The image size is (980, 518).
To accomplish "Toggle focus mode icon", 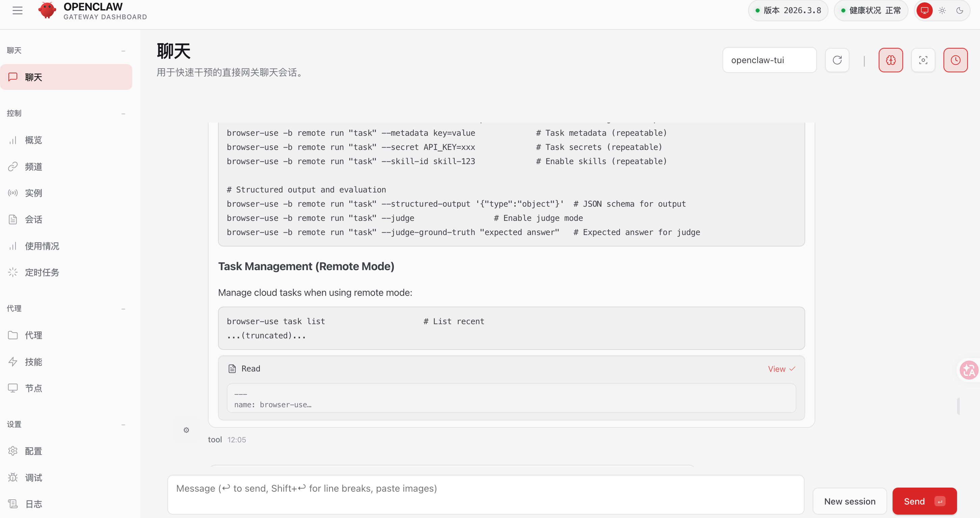I will (923, 60).
